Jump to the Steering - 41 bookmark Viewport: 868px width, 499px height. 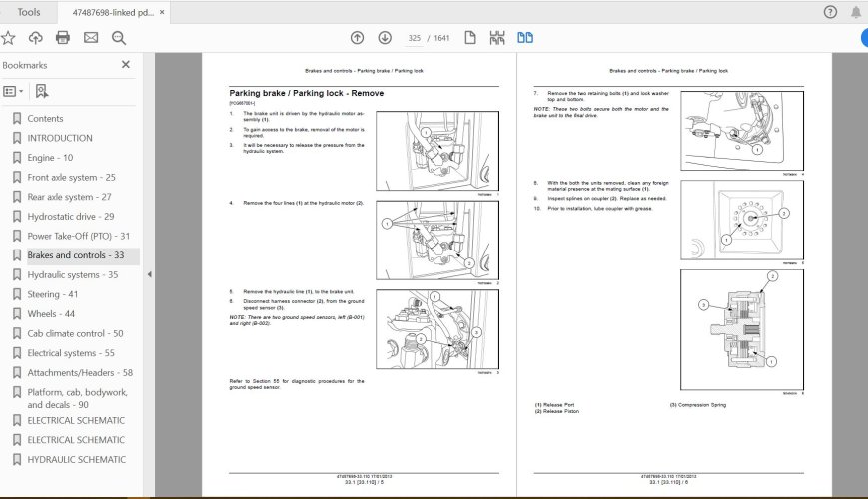(53, 294)
